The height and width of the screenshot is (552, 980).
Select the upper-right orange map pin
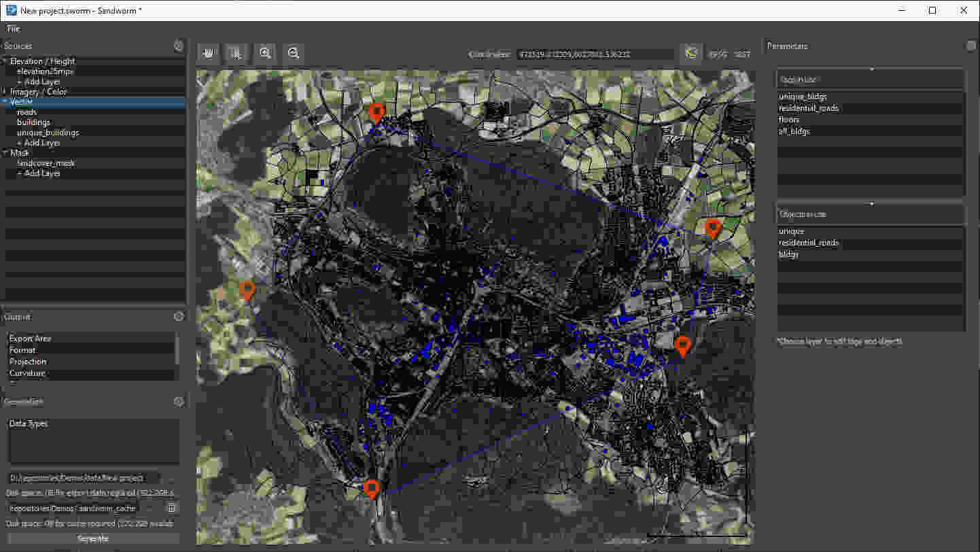[712, 229]
